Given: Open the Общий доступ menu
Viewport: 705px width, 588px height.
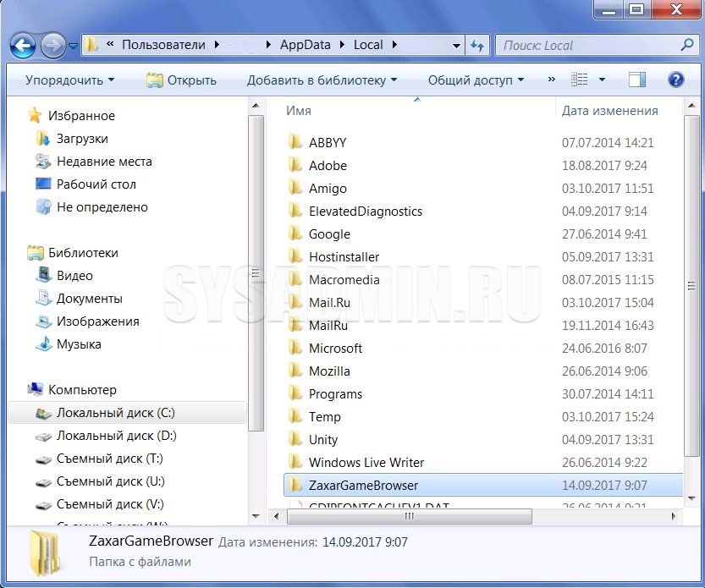Looking at the screenshot, I should [476, 80].
